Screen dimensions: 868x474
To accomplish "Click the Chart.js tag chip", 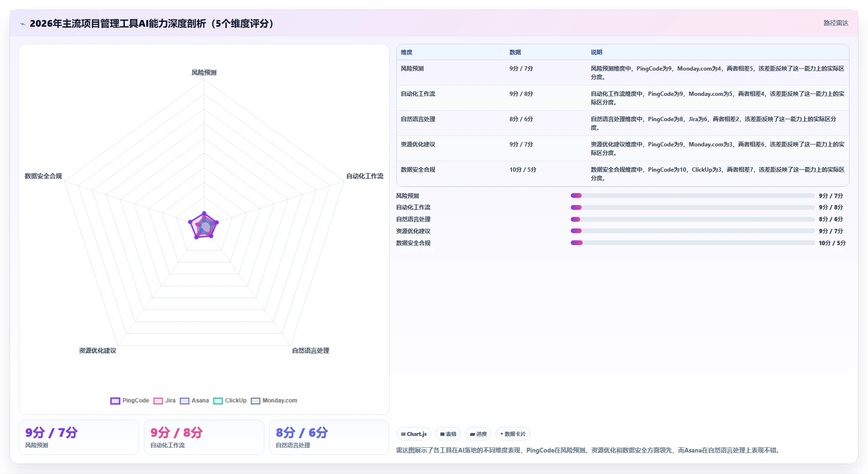I will 414,434.
